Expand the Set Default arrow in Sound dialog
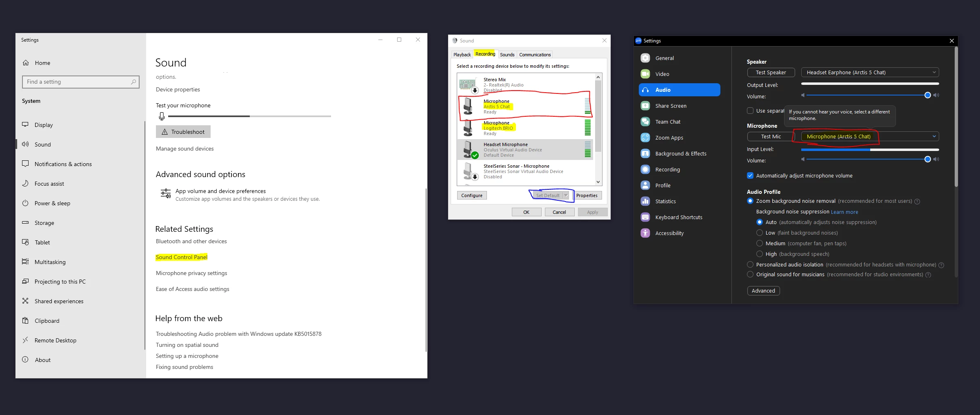The image size is (980, 415). 566,195
